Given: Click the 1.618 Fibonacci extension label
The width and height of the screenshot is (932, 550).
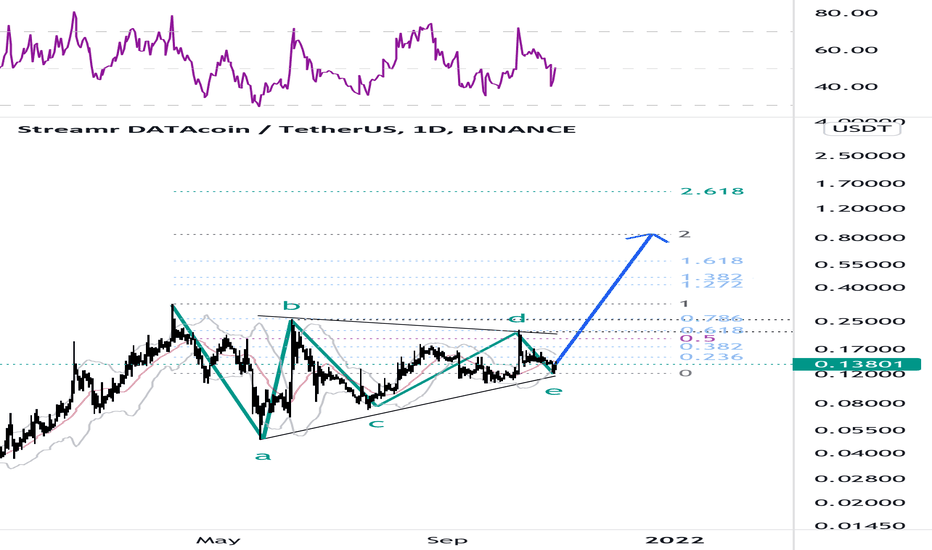Looking at the screenshot, I should [x=711, y=261].
